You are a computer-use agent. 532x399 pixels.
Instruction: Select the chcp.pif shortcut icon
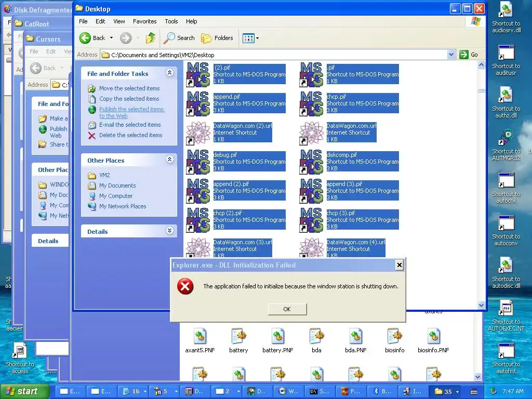tap(312, 103)
